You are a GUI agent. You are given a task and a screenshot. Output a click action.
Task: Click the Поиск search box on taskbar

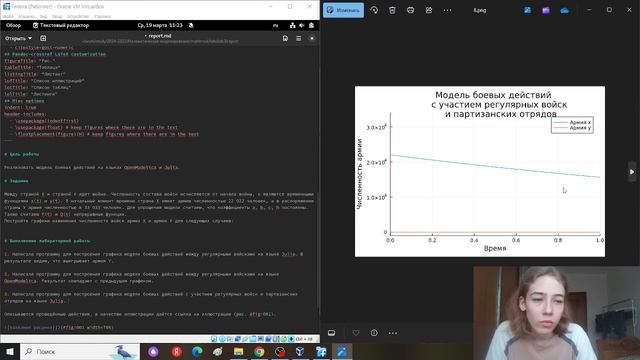tap(80, 351)
